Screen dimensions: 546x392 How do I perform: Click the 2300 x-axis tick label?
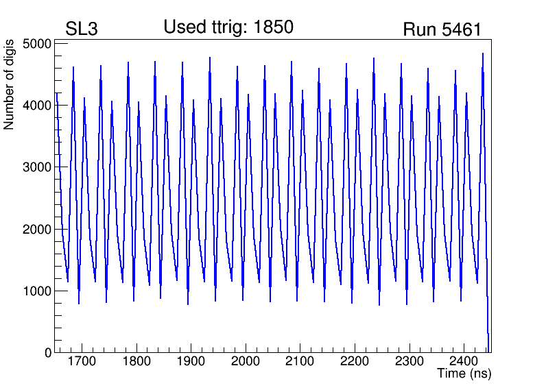pos(409,361)
